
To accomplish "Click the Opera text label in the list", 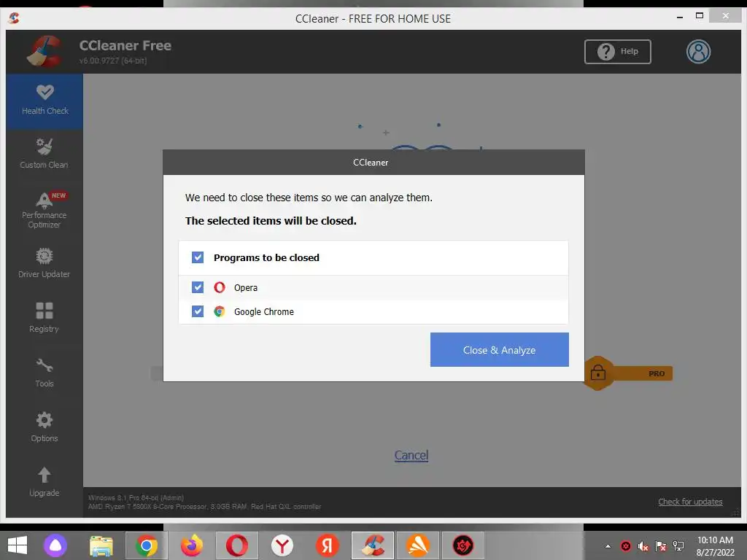I will [246, 287].
